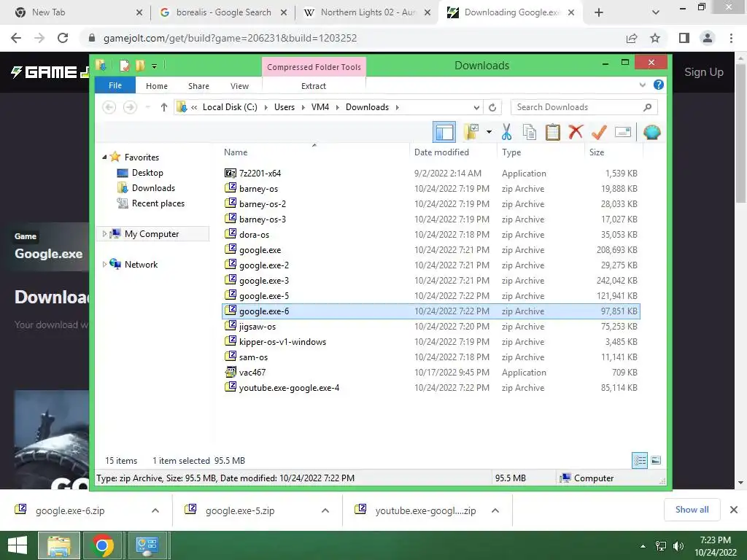Click Users in the address path
Viewport: 747px width, 560px height.
click(x=285, y=107)
